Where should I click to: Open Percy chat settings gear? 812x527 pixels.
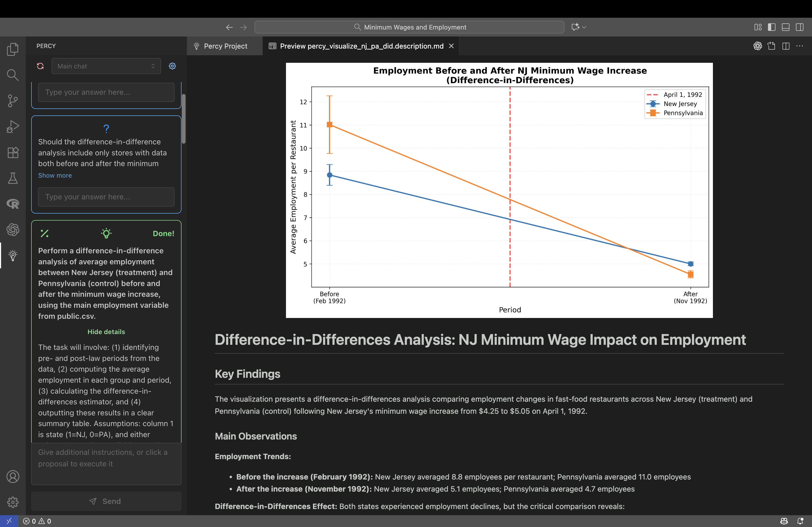pyautogui.click(x=172, y=66)
